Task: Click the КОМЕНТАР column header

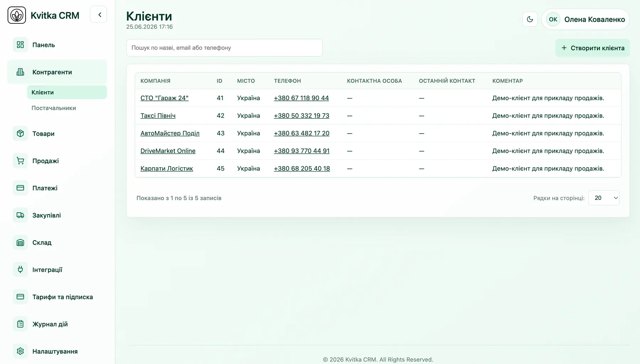Action: (507, 81)
